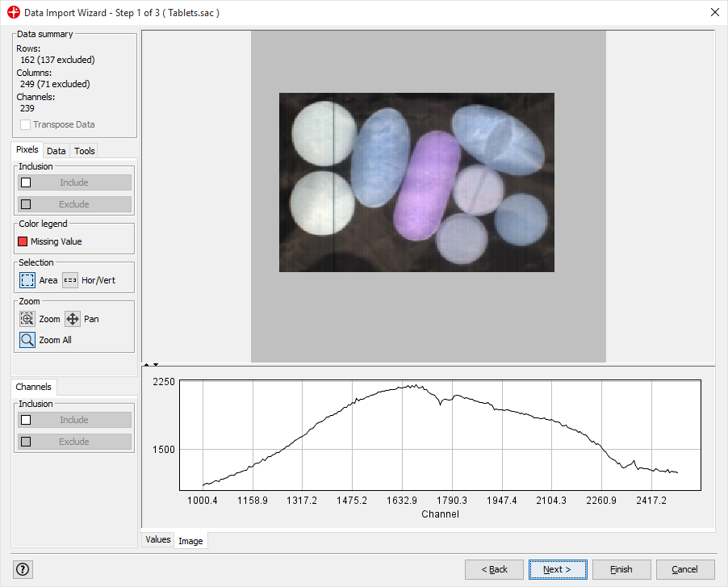Choose the Zoom tool icon

(x=27, y=319)
